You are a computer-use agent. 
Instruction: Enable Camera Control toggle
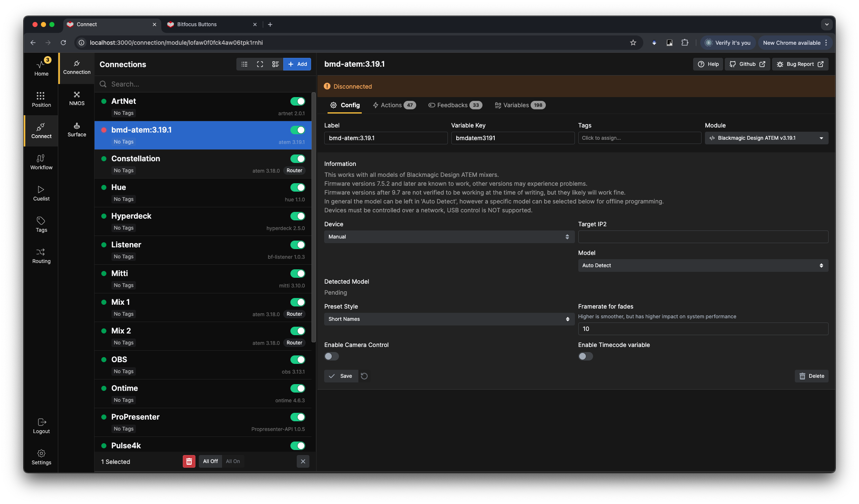[x=331, y=356]
